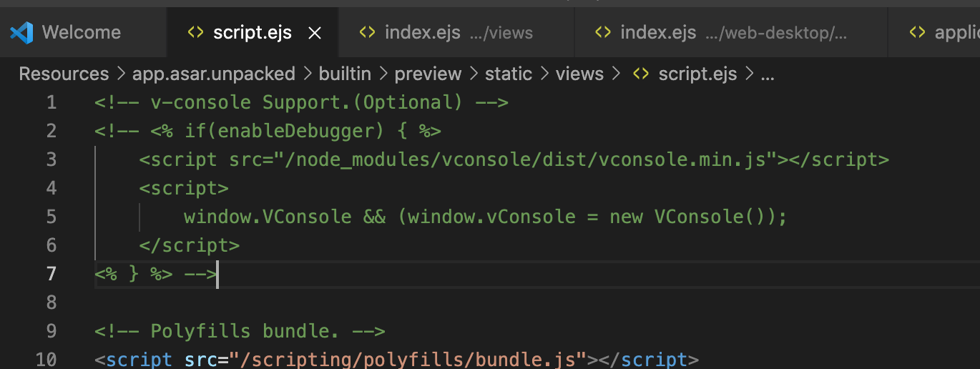980x369 pixels.
Task: Click script.ejs in the breadcrumb
Action: pyautogui.click(x=697, y=74)
